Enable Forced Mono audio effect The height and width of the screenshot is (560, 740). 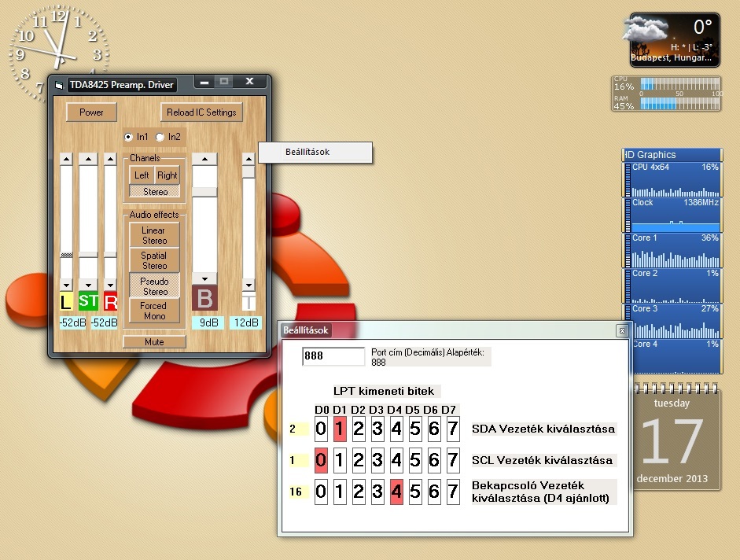coord(154,311)
